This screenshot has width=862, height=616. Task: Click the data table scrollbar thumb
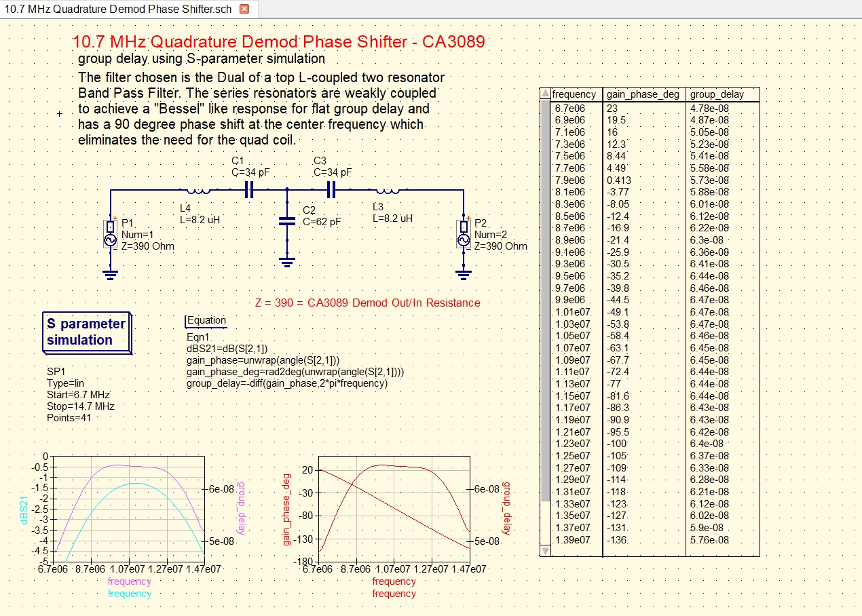[x=545, y=301]
